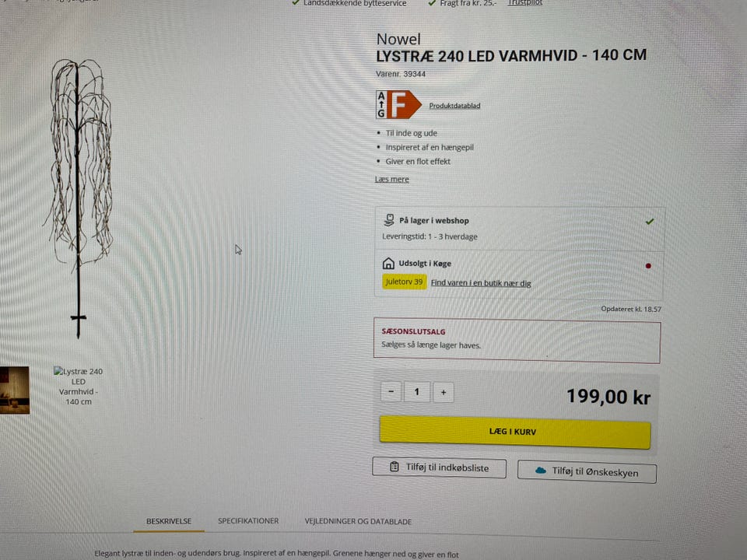Click the energy label F icon

(x=398, y=105)
